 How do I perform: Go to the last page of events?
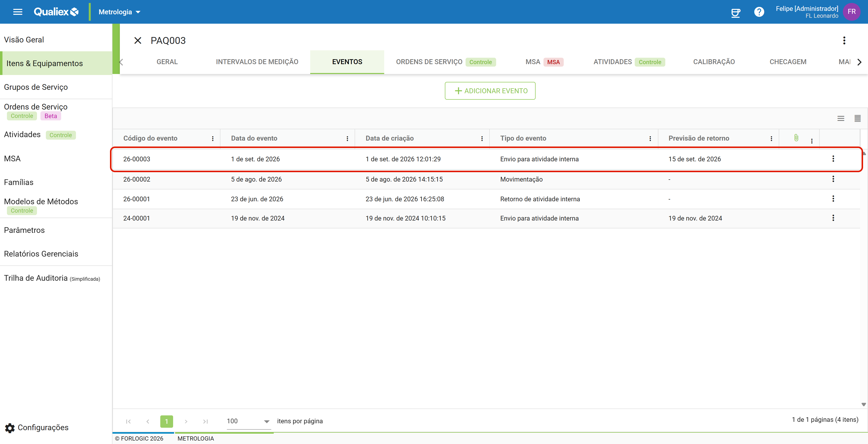(x=205, y=421)
